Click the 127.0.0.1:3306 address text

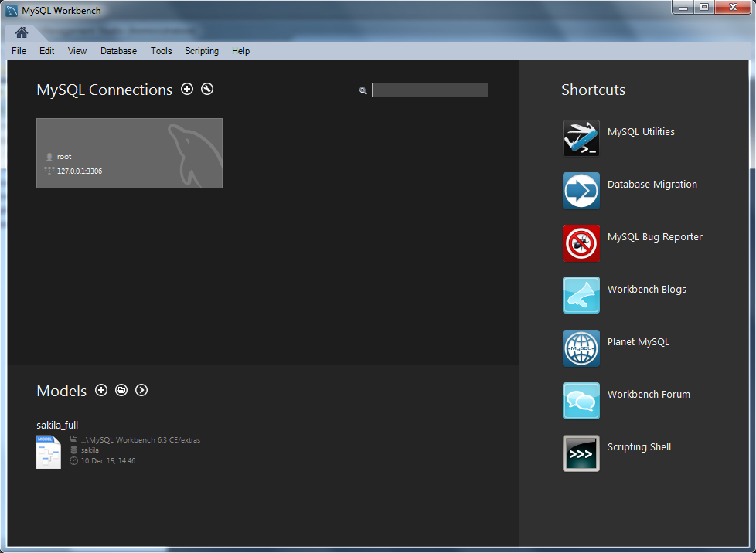pyautogui.click(x=80, y=171)
